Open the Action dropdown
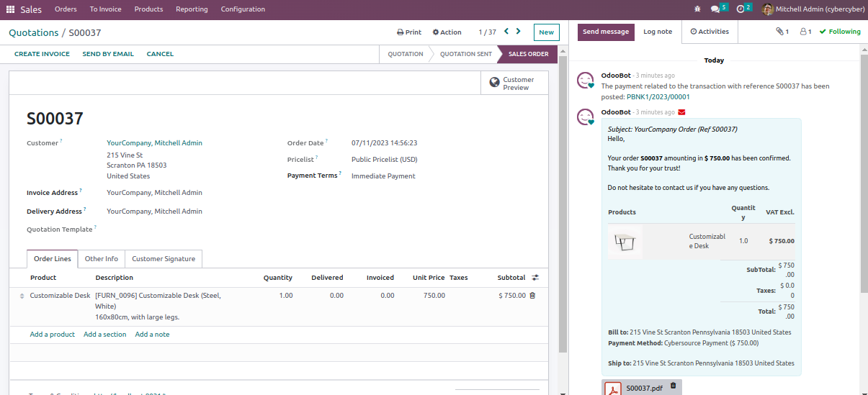Image resolution: width=868 pixels, height=395 pixels. point(447,32)
